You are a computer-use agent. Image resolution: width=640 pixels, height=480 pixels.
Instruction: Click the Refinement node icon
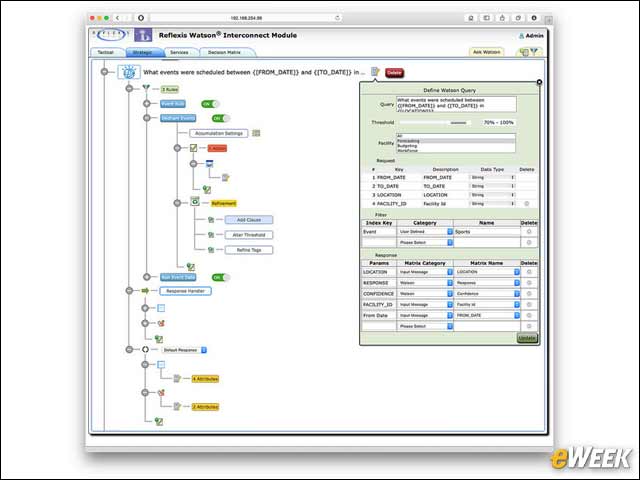[x=195, y=202]
